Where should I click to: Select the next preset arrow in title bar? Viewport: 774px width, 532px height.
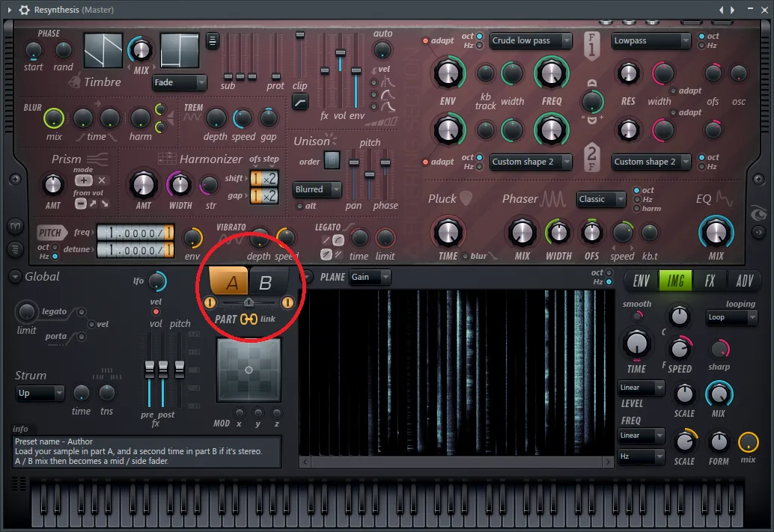[733, 10]
